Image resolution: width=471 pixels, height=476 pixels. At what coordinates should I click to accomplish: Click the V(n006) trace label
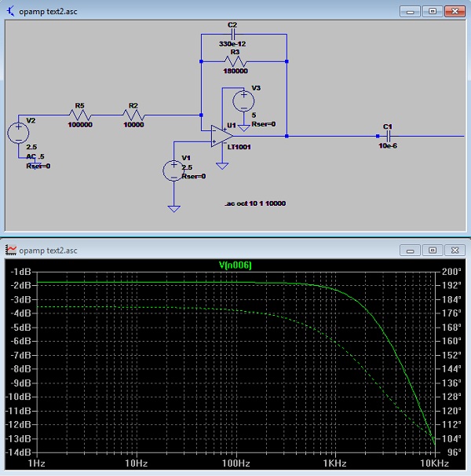click(235, 265)
